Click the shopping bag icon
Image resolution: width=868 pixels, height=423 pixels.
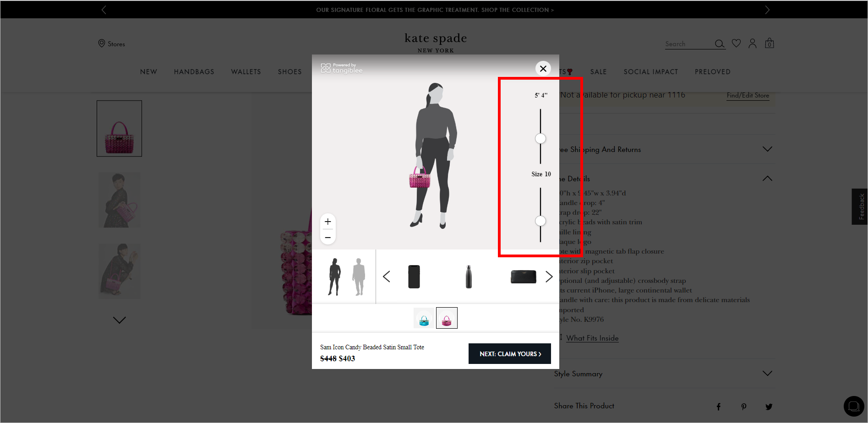[x=769, y=43]
